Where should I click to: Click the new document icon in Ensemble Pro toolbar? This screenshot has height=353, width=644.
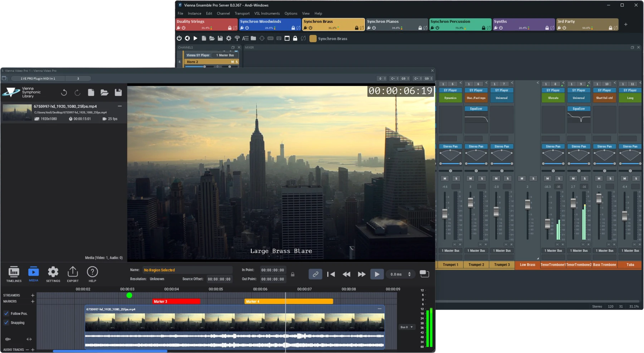204,38
